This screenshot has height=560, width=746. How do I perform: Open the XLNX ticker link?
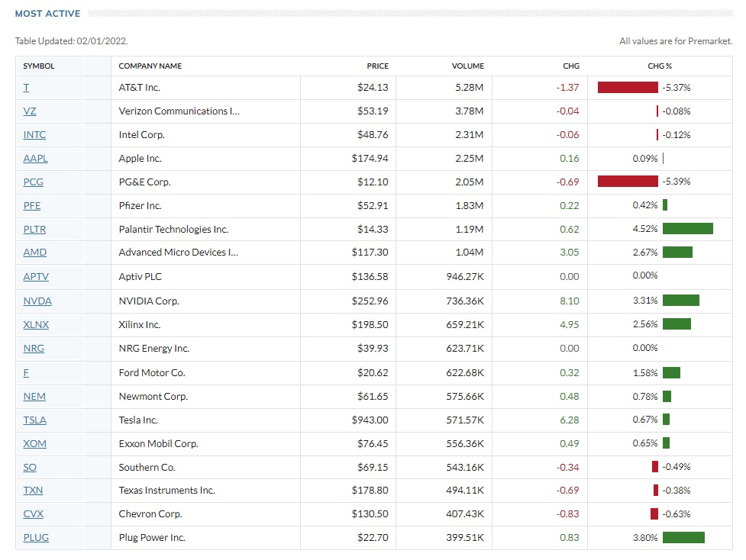[x=36, y=325]
